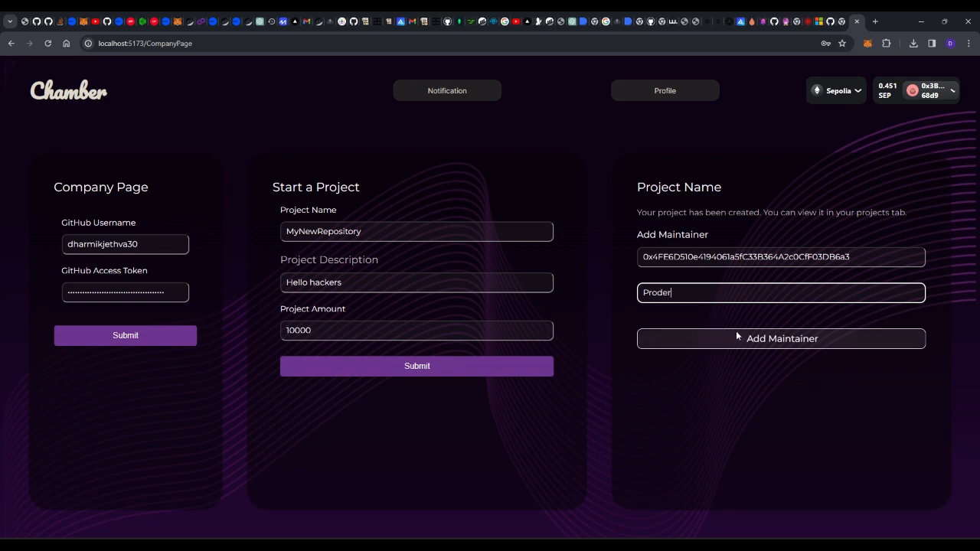Image resolution: width=980 pixels, height=551 pixels.
Task: Click the wallet account avatar icon
Action: [912, 90]
